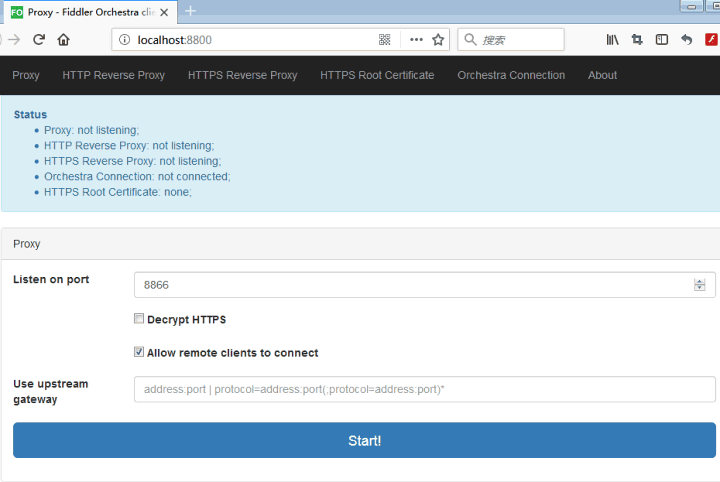Click the Listen on port field

point(425,285)
